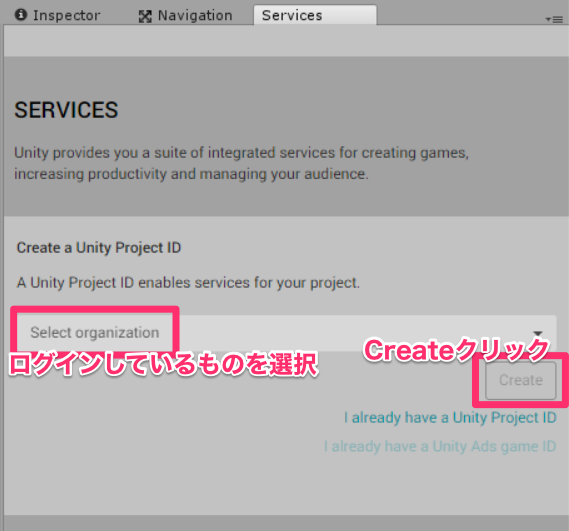Switch to the Navigation tab
This screenshot has height=531, width=569.
[185, 16]
